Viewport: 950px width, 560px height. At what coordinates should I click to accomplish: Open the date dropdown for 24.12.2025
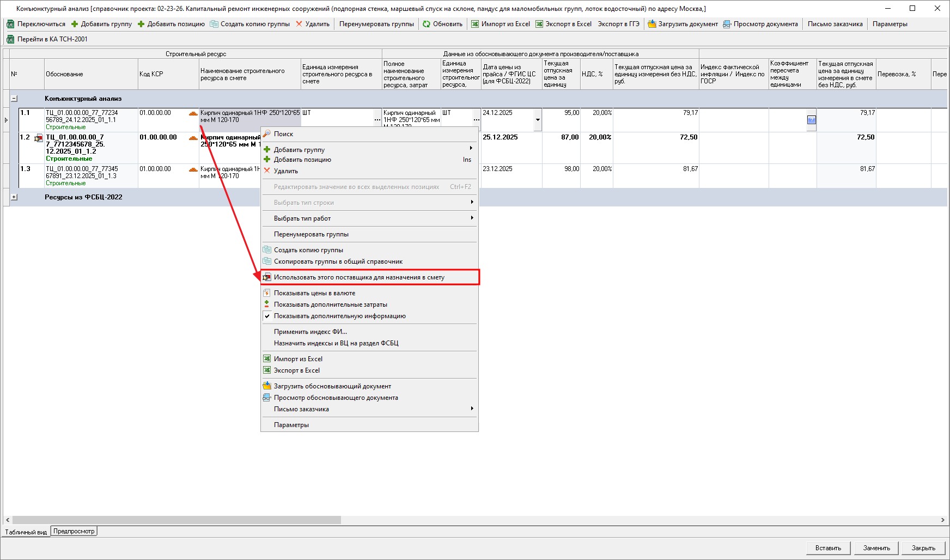coord(538,120)
